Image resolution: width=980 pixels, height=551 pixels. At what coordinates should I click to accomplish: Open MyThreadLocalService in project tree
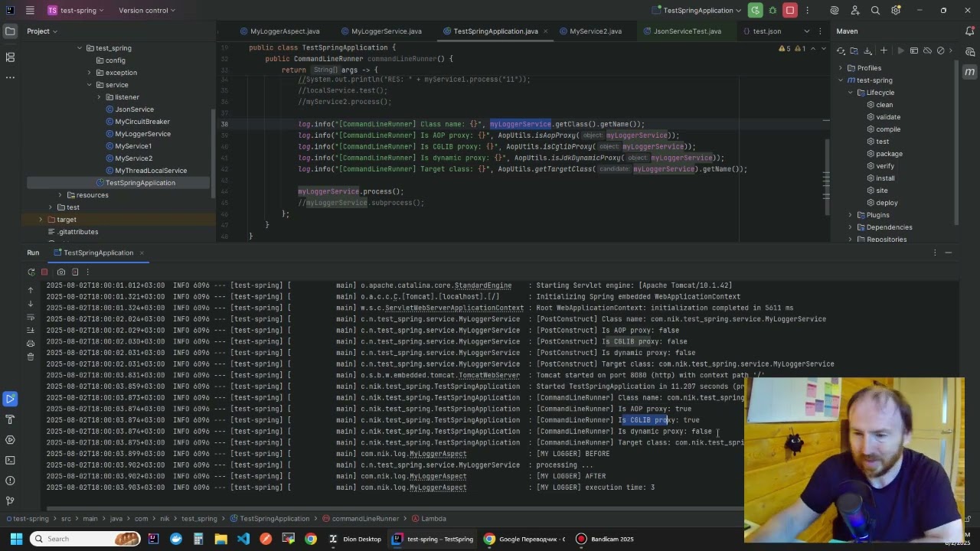pos(151,171)
